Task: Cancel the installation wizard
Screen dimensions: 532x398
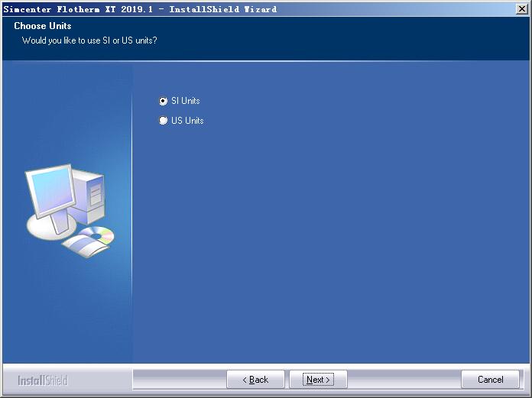Action: [490, 380]
